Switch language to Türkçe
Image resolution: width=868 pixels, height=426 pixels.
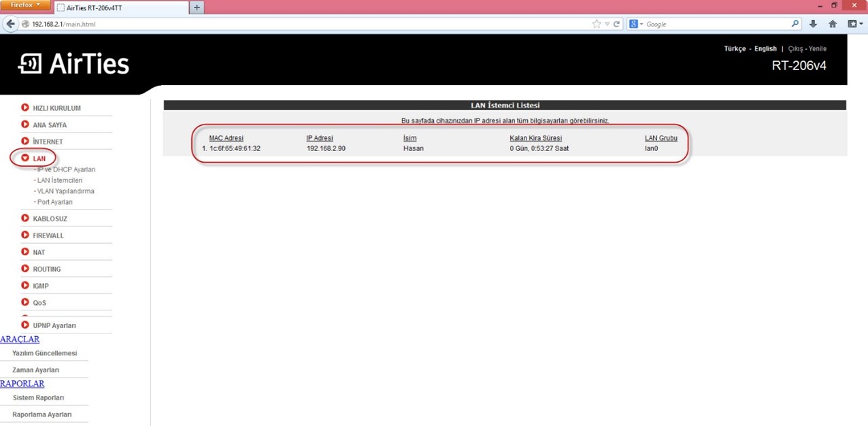point(735,49)
